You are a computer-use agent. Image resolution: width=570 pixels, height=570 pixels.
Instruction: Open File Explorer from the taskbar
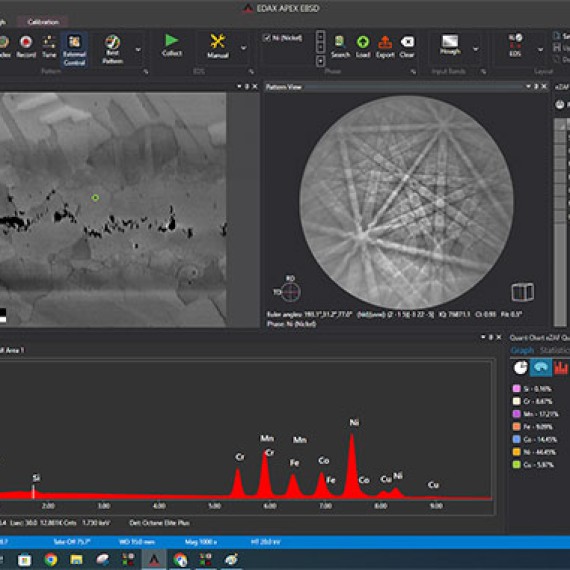tap(76, 559)
